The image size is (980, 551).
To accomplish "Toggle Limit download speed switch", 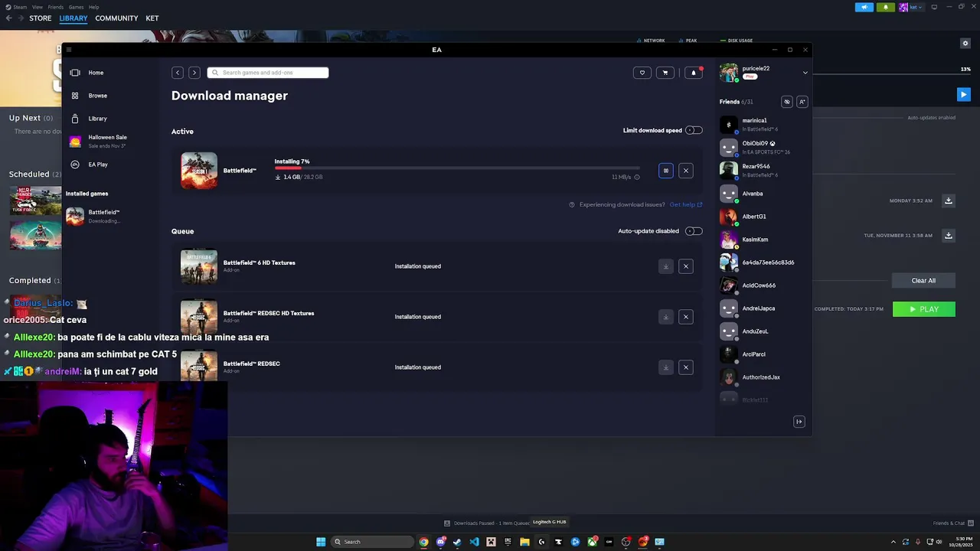I will pos(694,130).
